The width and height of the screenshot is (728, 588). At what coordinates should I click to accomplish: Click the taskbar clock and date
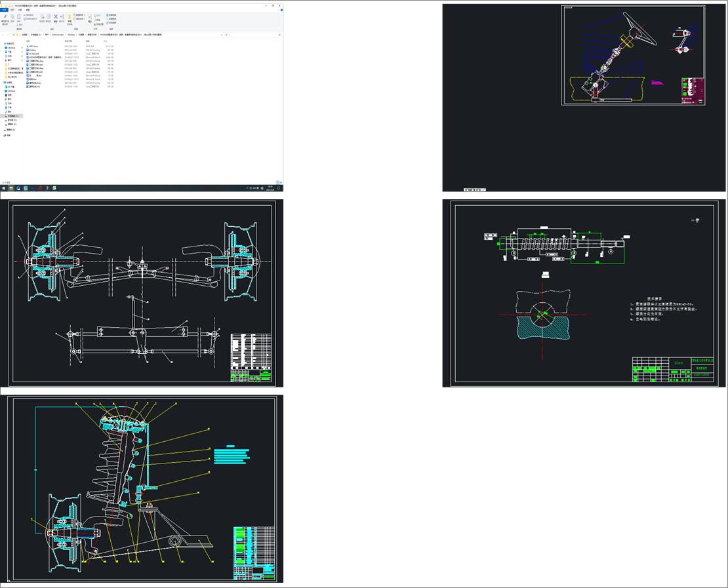click(270, 188)
